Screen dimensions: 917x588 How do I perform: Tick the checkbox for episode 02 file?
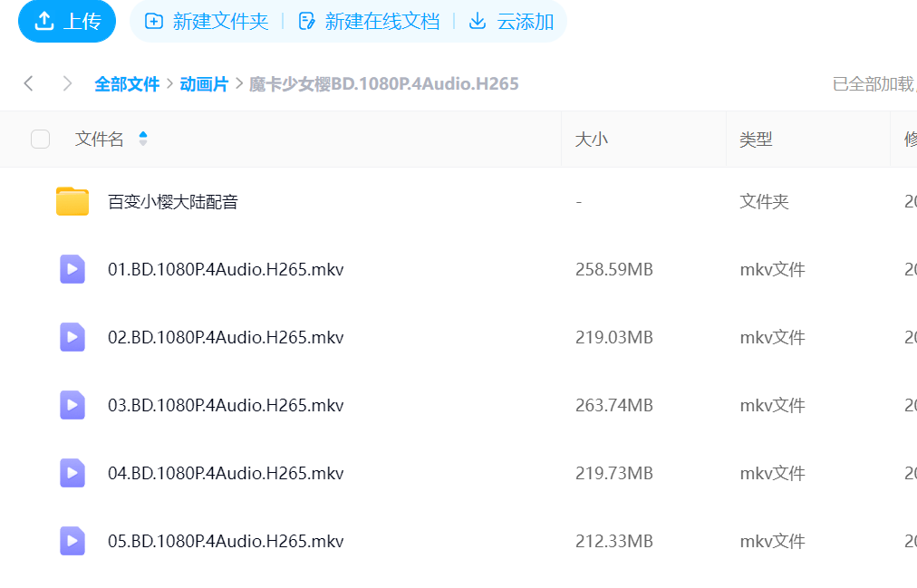click(x=40, y=337)
